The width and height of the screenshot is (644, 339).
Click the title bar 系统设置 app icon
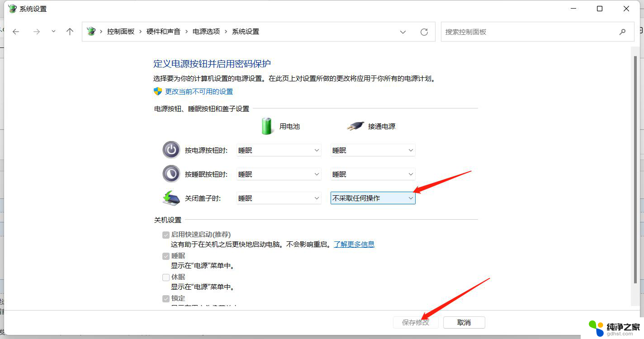(x=12, y=9)
